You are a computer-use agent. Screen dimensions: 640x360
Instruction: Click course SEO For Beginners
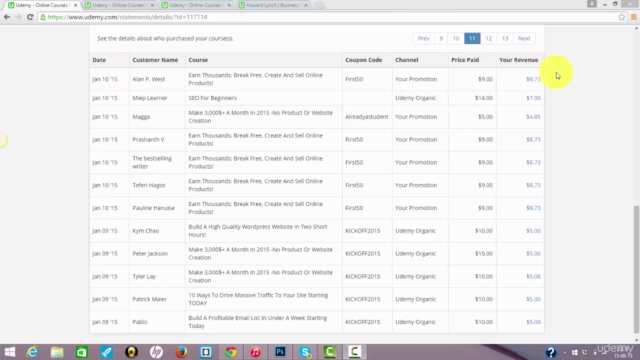pos(212,98)
